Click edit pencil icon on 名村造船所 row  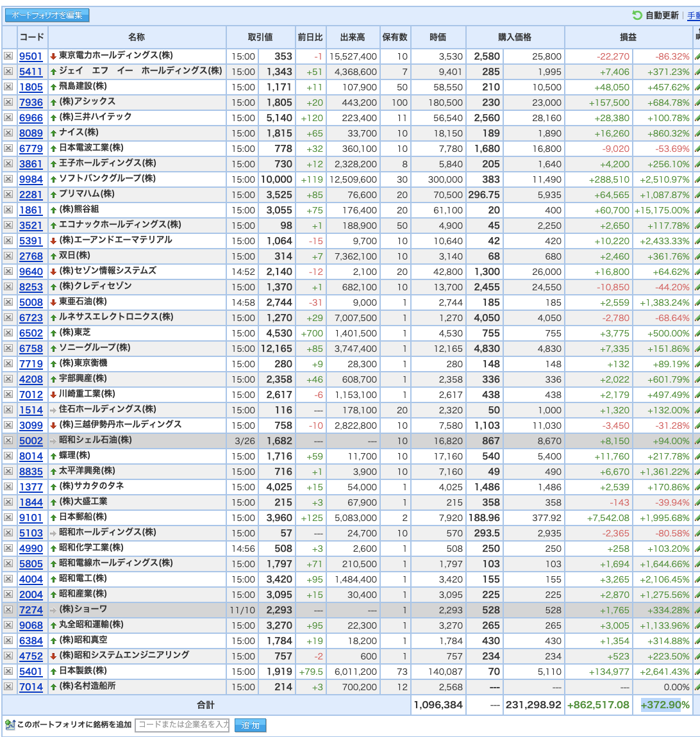coord(697,687)
